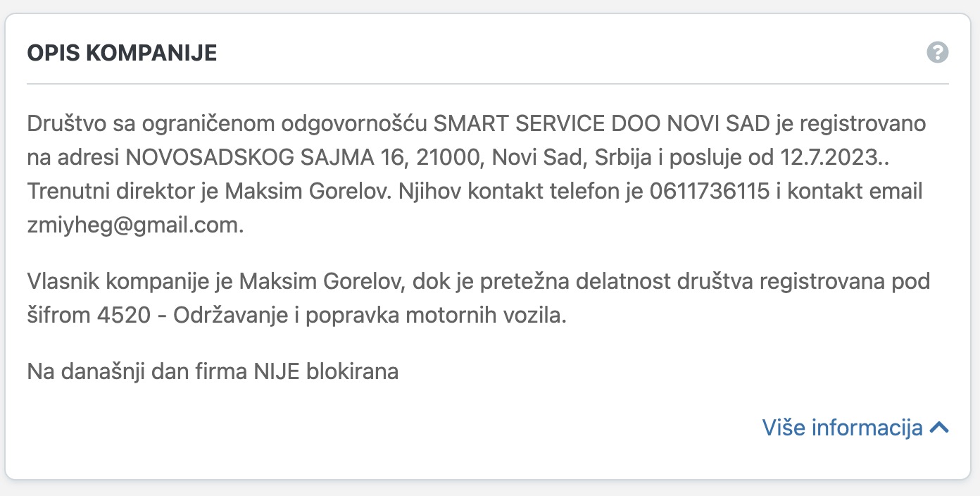Click the founding date 12.7.2023.
Screen dimensions: 980x496
[837, 158]
